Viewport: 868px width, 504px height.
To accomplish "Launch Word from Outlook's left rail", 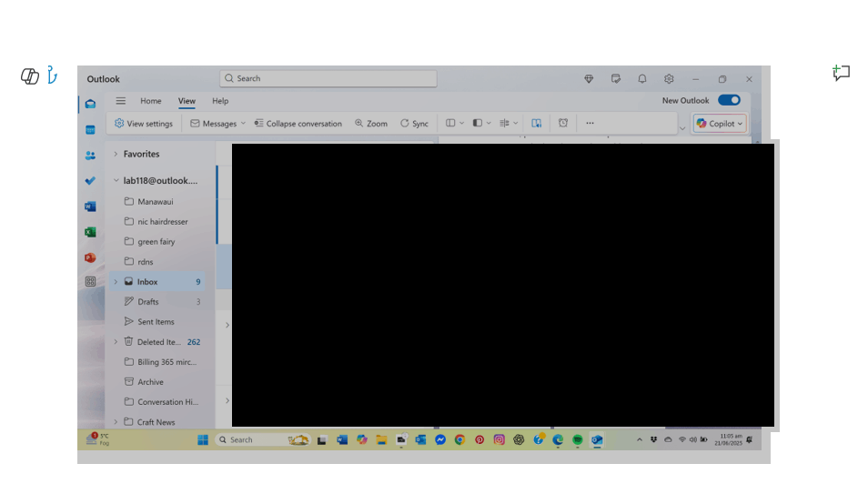I will [x=90, y=207].
